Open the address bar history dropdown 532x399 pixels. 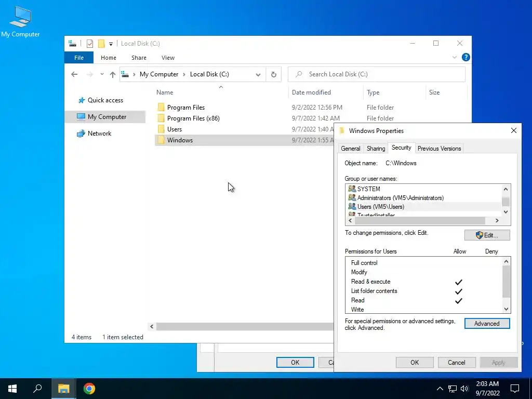tap(258, 75)
